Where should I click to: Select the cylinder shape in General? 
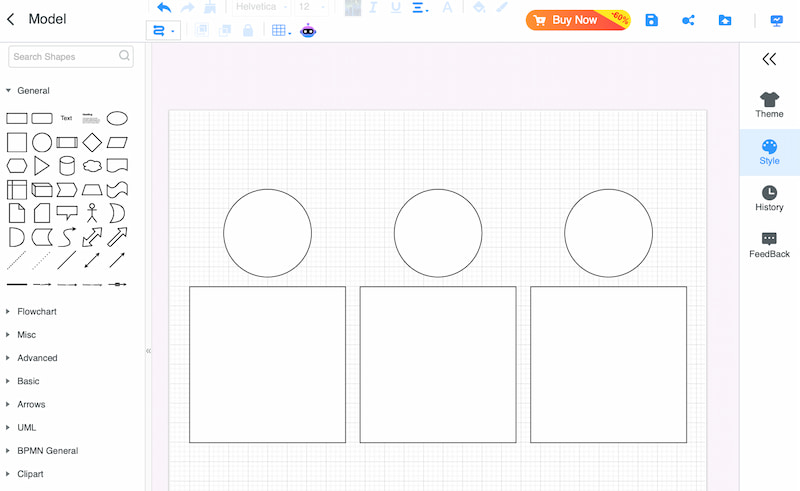67,166
